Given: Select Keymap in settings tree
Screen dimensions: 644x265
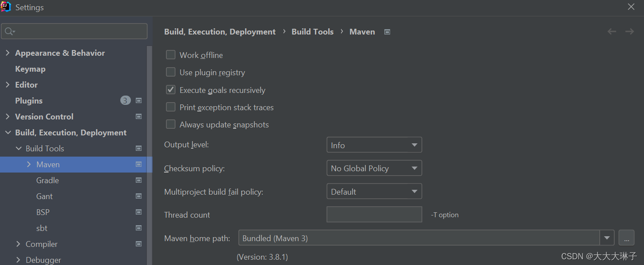Looking at the screenshot, I should pos(30,69).
